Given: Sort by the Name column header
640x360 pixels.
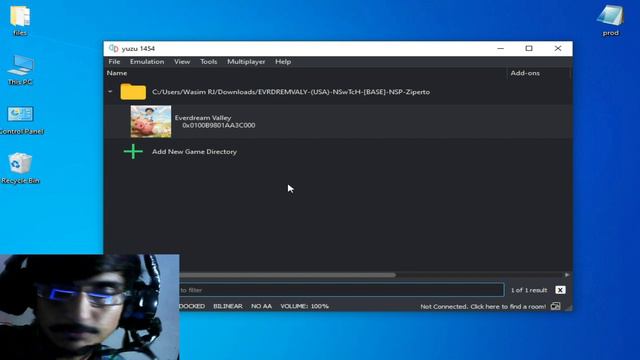Looking at the screenshot, I should (x=117, y=73).
